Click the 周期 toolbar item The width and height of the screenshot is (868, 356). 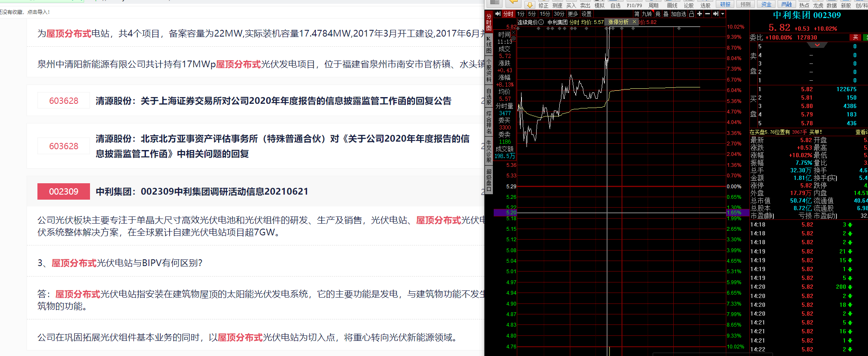653,5
